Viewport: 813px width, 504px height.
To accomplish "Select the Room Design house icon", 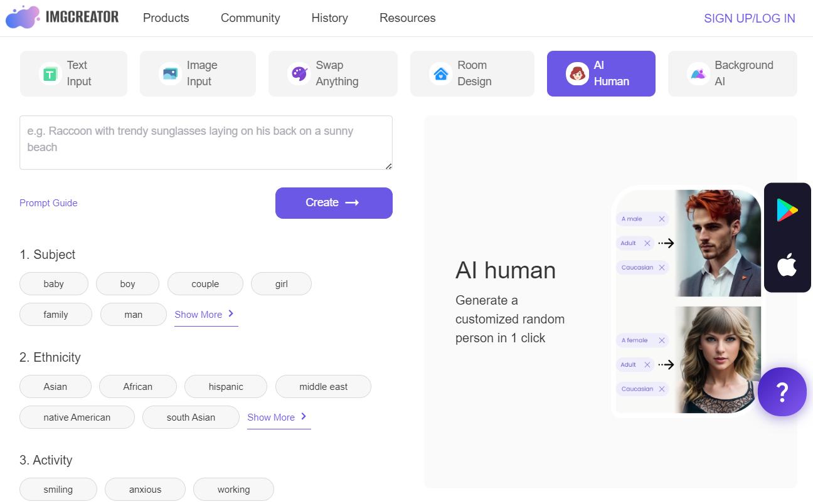I will [x=442, y=73].
